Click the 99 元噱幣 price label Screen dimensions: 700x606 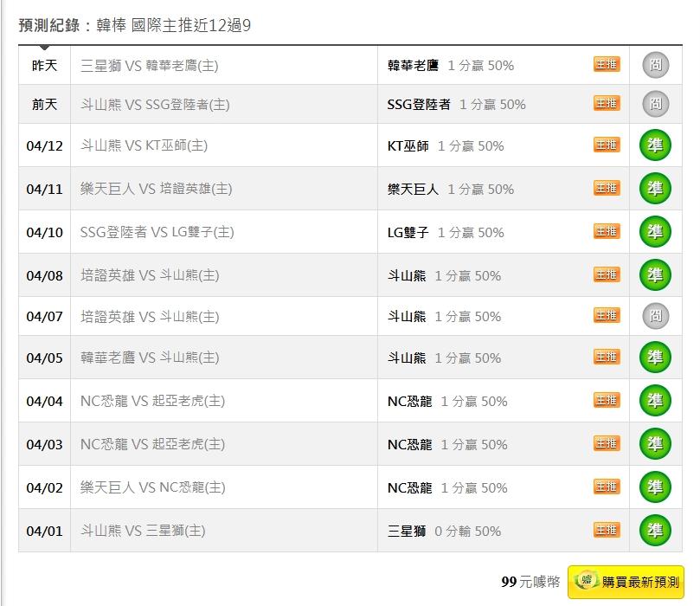tap(530, 583)
